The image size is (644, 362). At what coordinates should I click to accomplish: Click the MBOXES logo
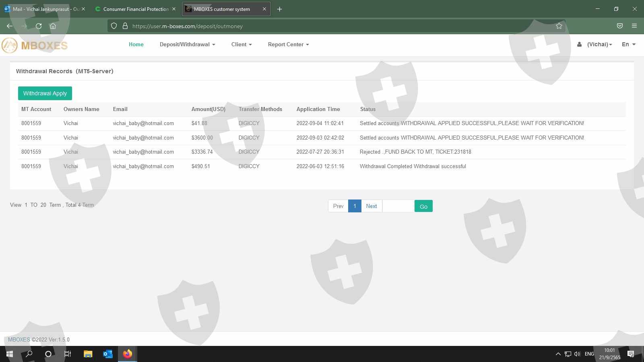pyautogui.click(x=35, y=45)
